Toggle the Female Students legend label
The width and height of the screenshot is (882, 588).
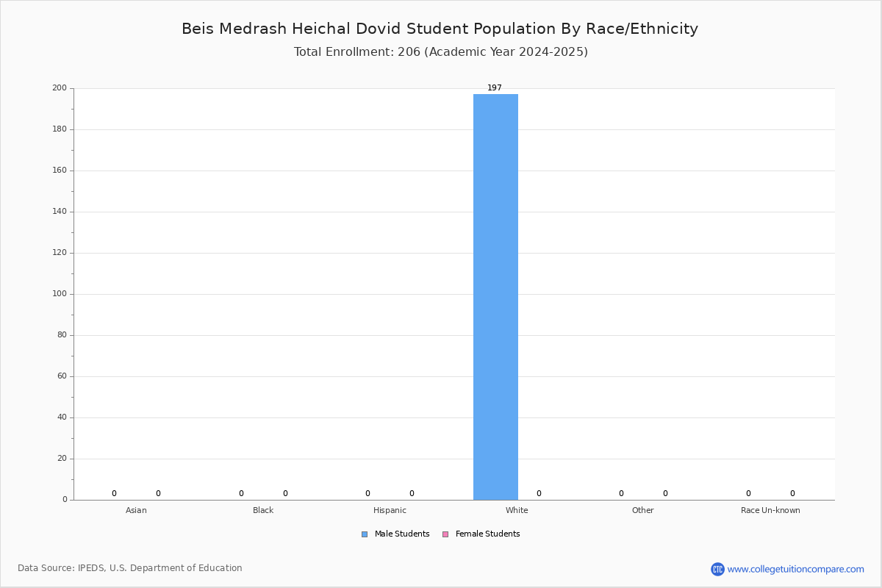tap(487, 534)
